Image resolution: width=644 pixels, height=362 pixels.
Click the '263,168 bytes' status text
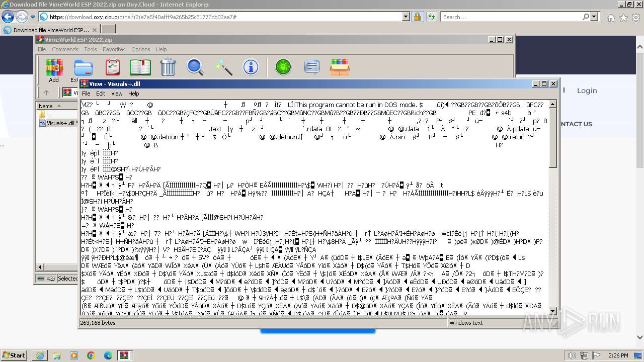[x=98, y=323]
